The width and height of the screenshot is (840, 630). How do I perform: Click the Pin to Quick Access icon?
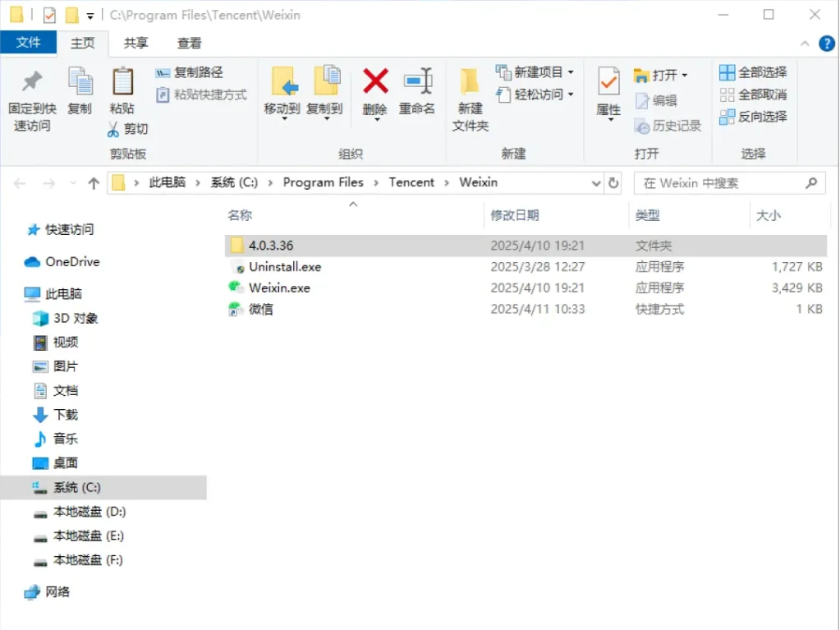(32, 81)
